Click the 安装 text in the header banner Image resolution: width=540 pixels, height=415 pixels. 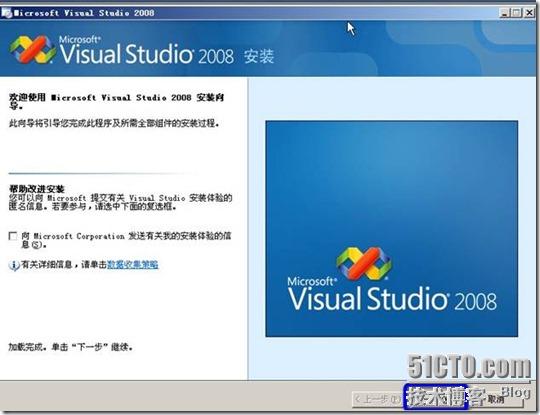tap(259, 56)
